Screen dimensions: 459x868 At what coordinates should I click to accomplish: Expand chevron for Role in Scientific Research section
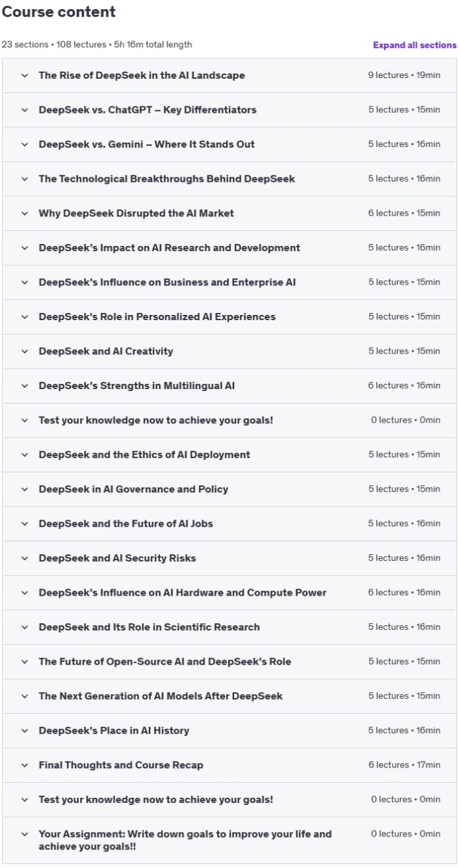(25, 627)
